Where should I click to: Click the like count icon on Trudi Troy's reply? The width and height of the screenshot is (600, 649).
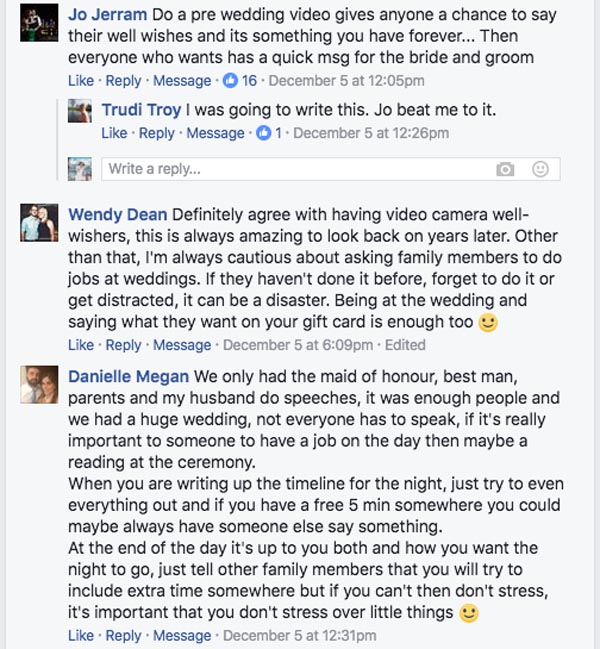[264, 133]
